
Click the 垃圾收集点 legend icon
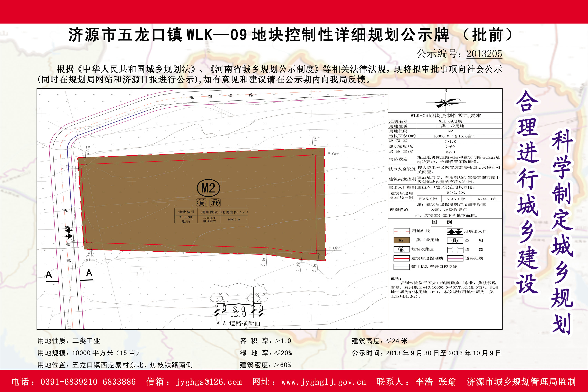(x=401, y=249)
